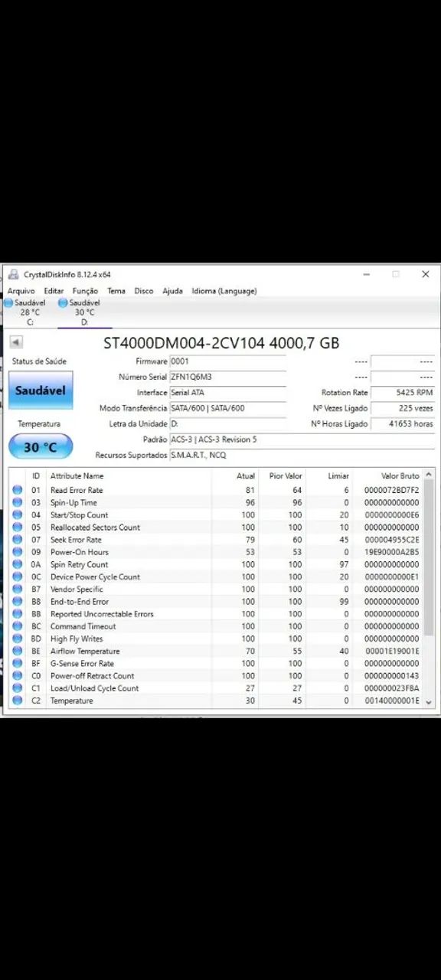Open the Tema menu
The image size is (441, 980).
116,291
